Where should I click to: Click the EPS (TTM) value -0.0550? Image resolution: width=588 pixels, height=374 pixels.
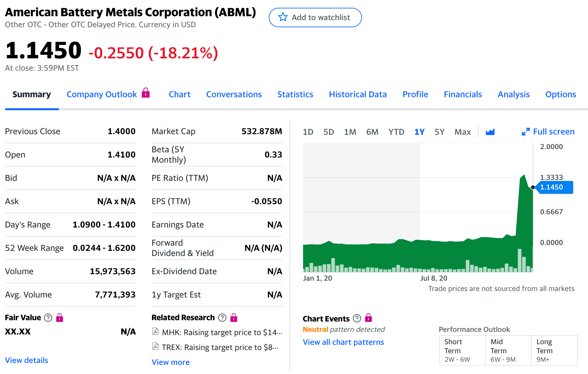[267, 201]
